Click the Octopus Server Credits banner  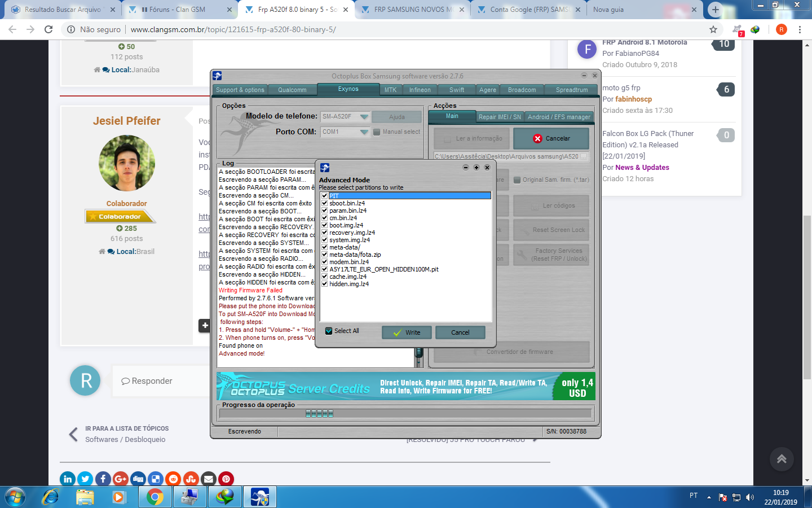[x=405, y=386]
